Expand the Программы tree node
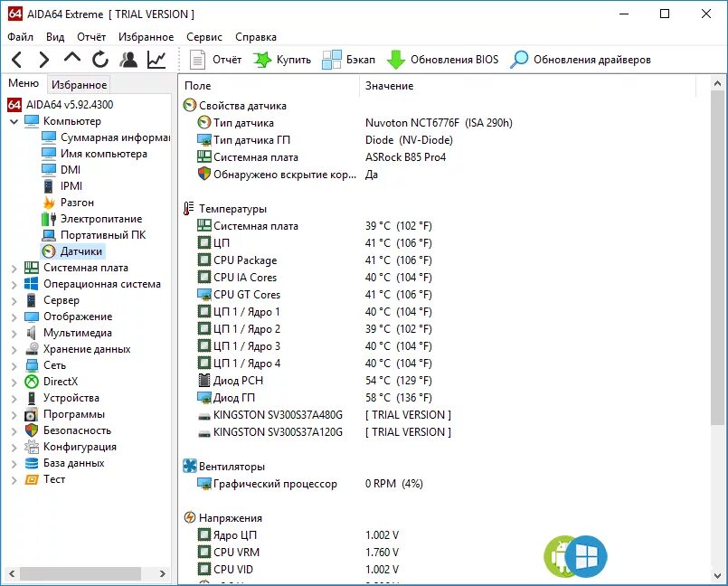 click(x=14, y=414)
